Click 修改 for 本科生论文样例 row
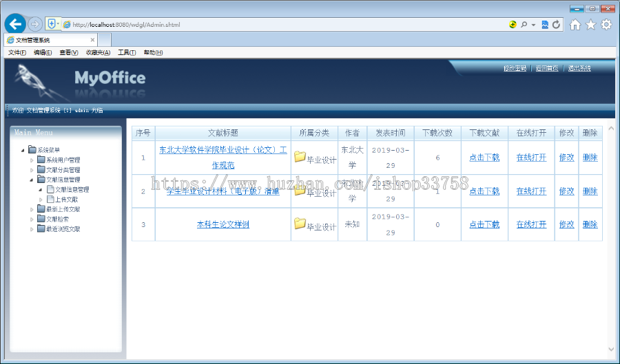 tap(567, 224)
